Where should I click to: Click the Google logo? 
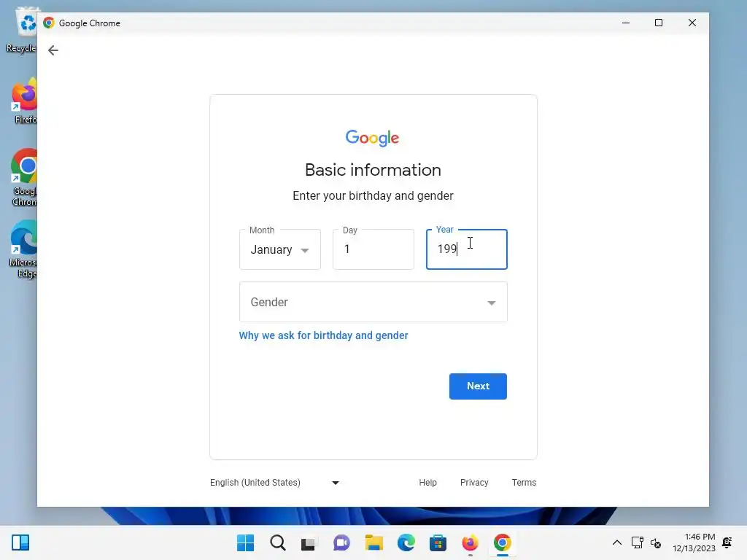point(373,138)
